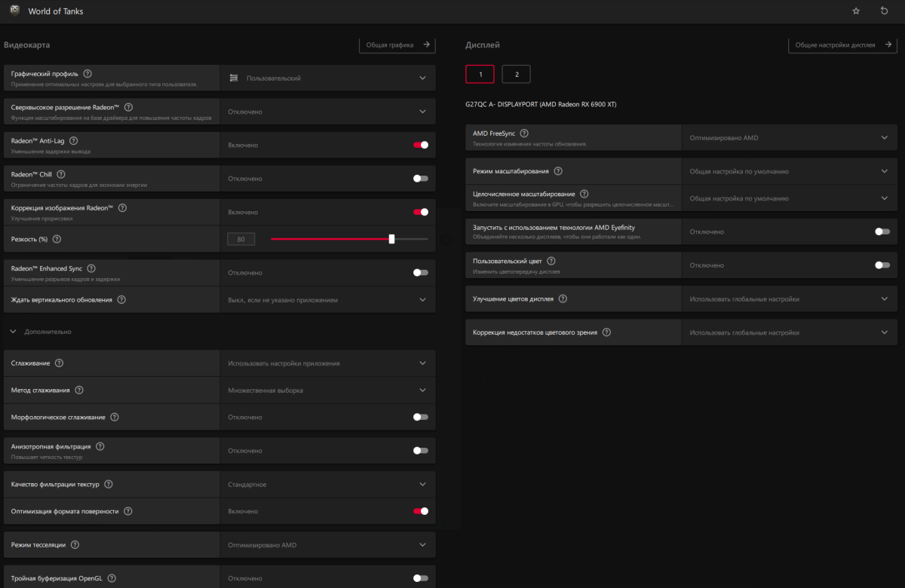Open help icon for Анизотропная фильтрация
Screen dimensions: 905x588
[x=100, y=446]
